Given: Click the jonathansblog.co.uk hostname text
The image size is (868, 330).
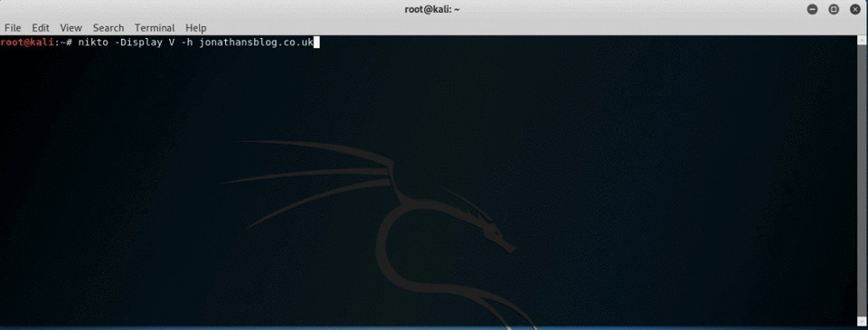Looking at the screenshot, I should point(256,42).
